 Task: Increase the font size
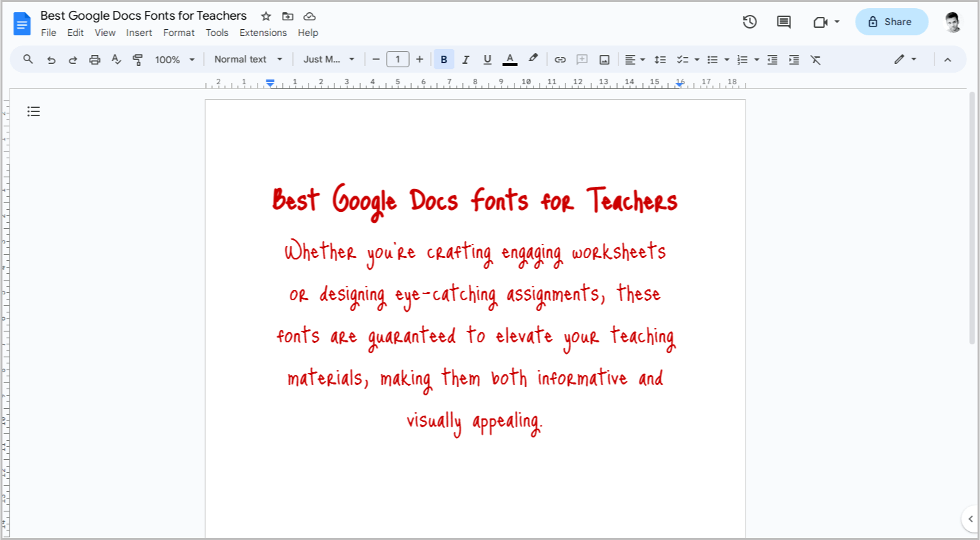419,60
